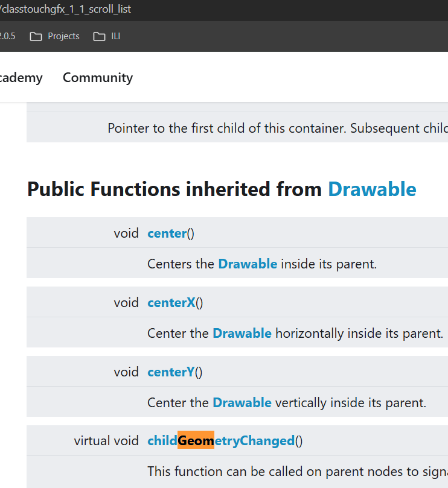Viewport: 448px width, 488px height.
Task: Open the version 2.0.5 selector
Action: pyautogui.click(x=8, y=36)
